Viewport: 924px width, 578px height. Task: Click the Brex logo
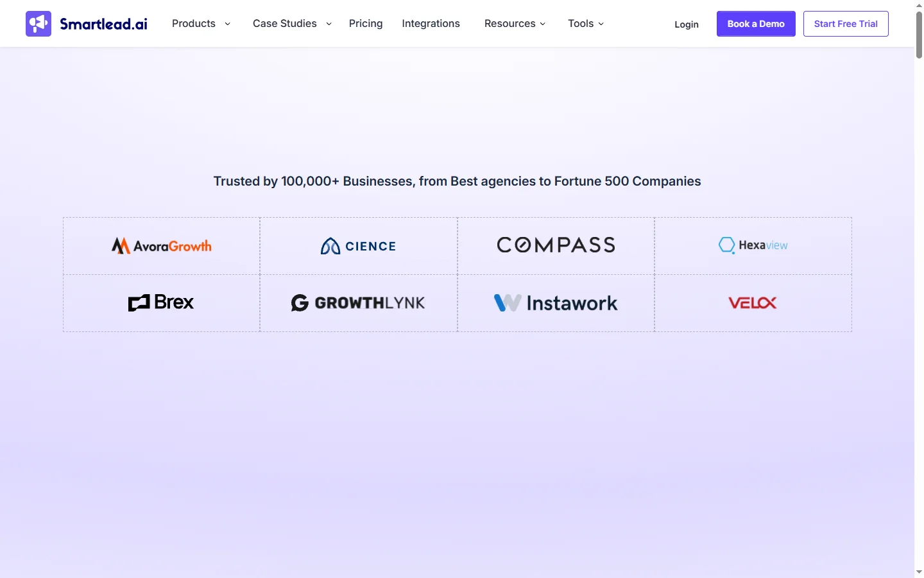point(161,302)
